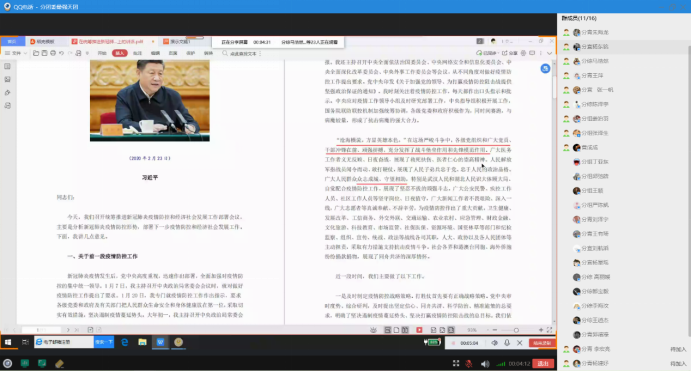Click the share icon in top-right toolbar

click(505, 53)
